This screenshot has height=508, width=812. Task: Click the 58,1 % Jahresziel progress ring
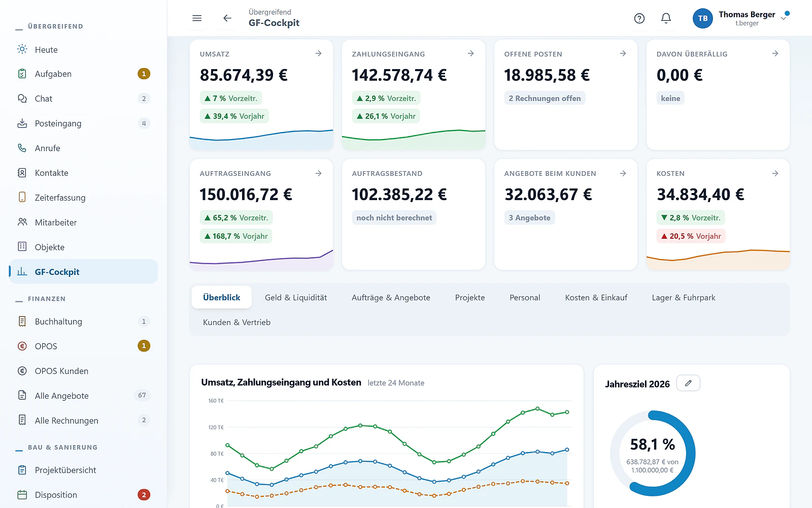click(x=653, y=453)
